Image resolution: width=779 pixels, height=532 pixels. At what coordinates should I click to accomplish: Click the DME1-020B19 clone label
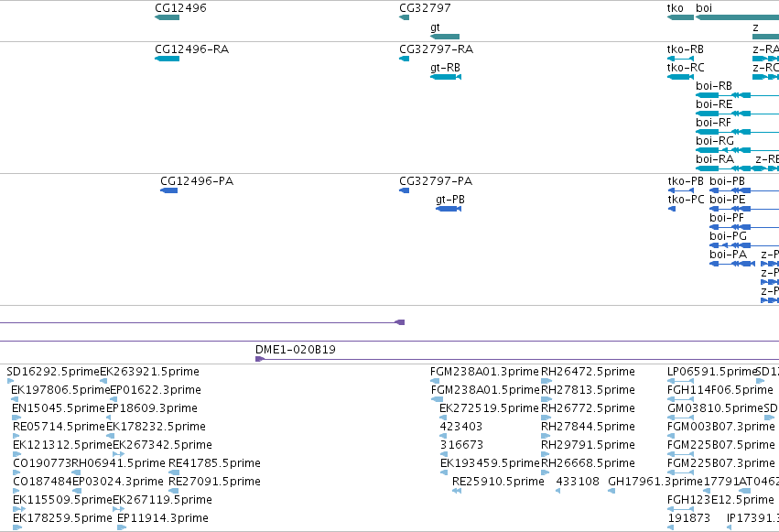[x=296, y=350]
